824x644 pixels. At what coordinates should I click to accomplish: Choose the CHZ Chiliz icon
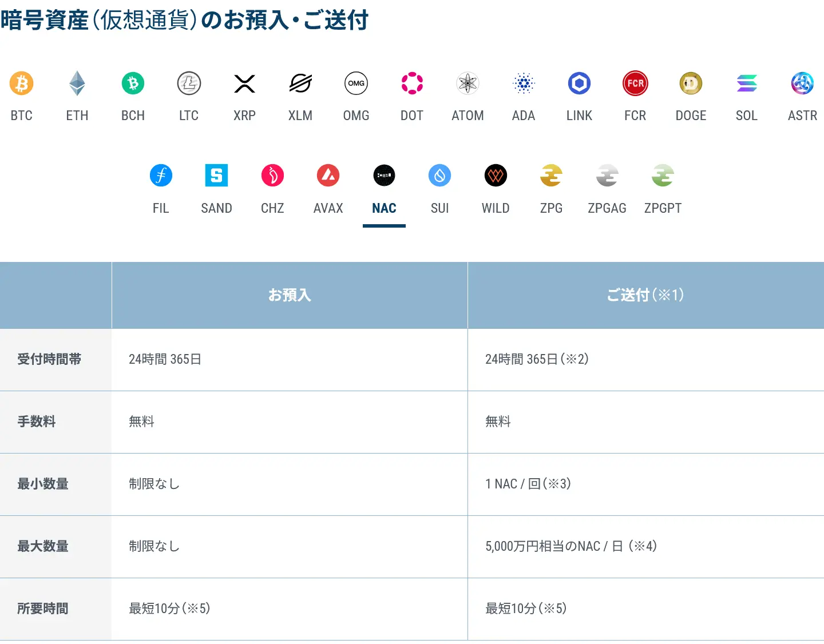tap(272, 175)
